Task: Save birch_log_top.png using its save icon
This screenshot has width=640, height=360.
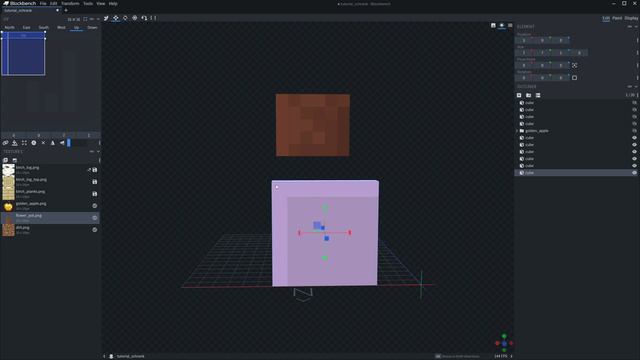Action: (95, 182)
